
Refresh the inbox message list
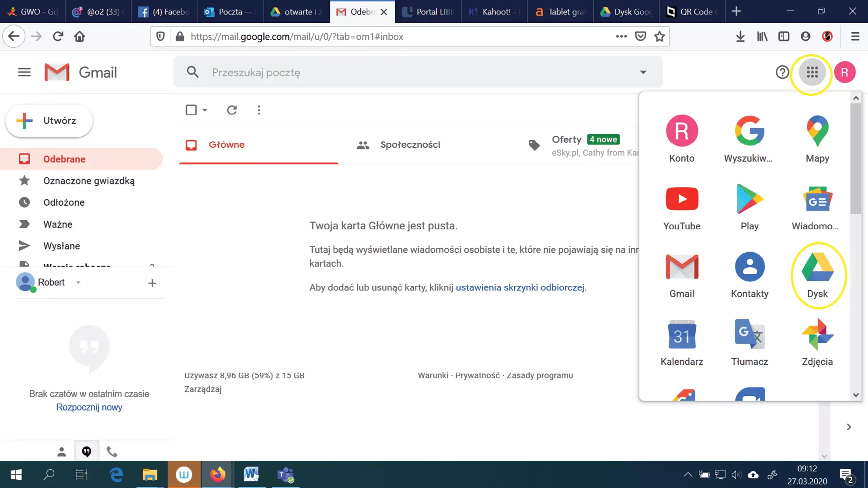[232, 110]
